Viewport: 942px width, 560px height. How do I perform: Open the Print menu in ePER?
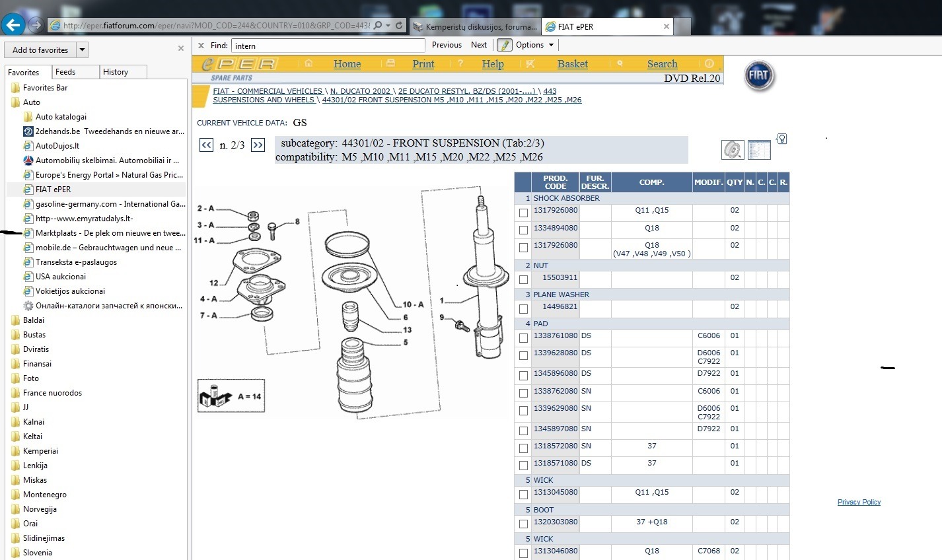tap(423, 64)
